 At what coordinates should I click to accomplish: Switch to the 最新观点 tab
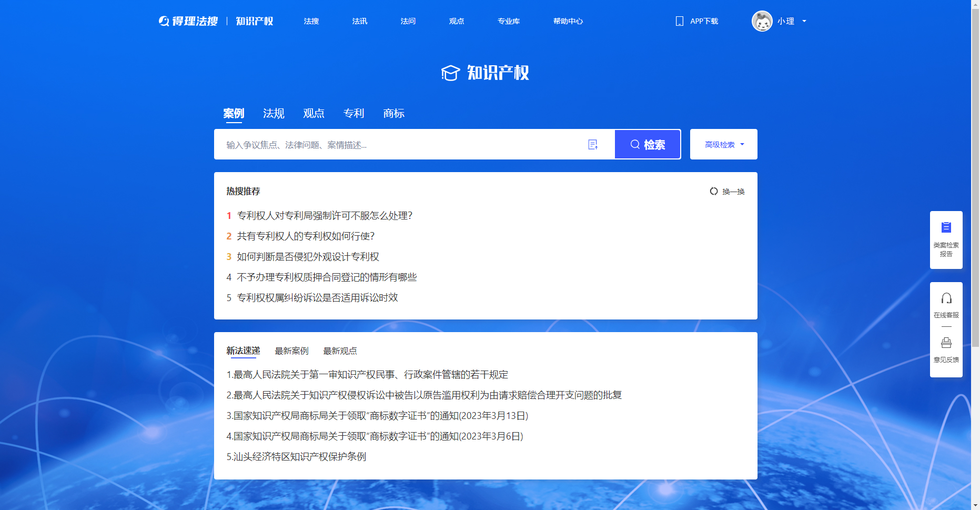click(340, 351)
